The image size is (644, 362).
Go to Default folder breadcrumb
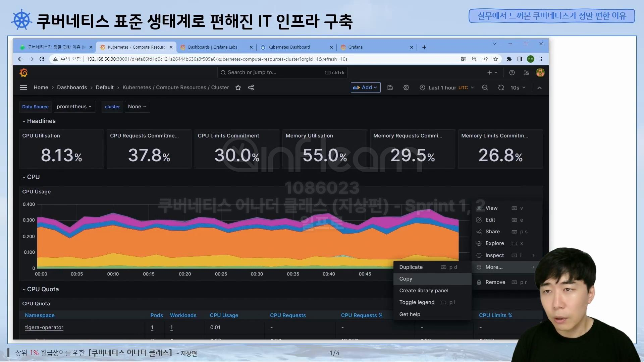point(105,87)
